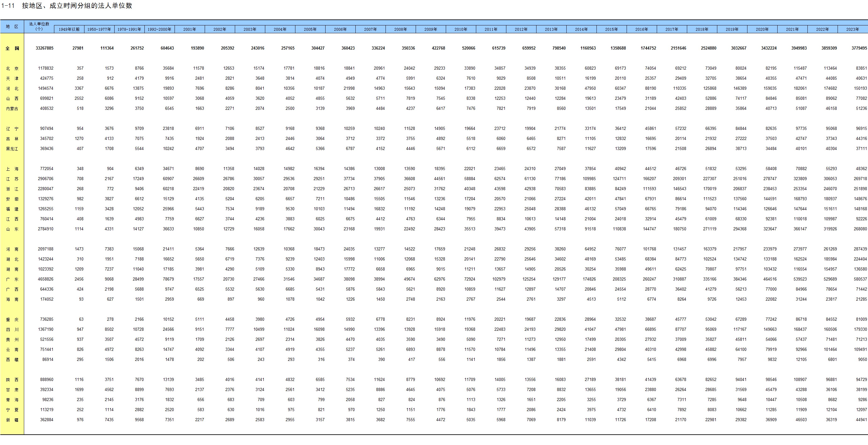Click the table title text 按地区、成立时间分组的法人单位数

coord(77,6)
